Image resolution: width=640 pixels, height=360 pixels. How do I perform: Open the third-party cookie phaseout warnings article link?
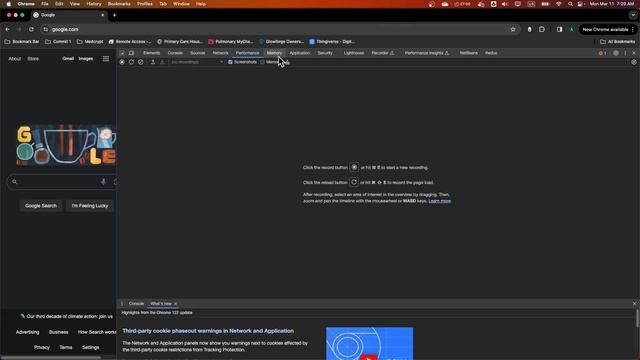pyautogui.click(x=208, y=331)
